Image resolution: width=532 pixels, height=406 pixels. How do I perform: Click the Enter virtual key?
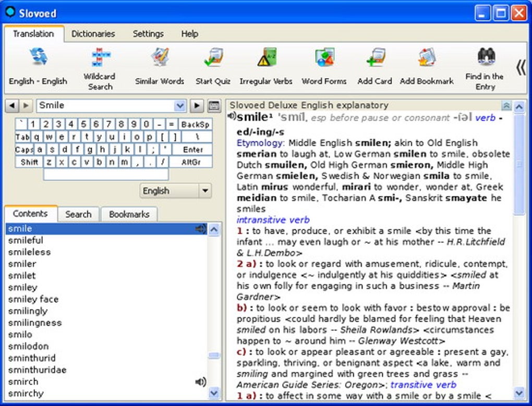pos(192,150)
